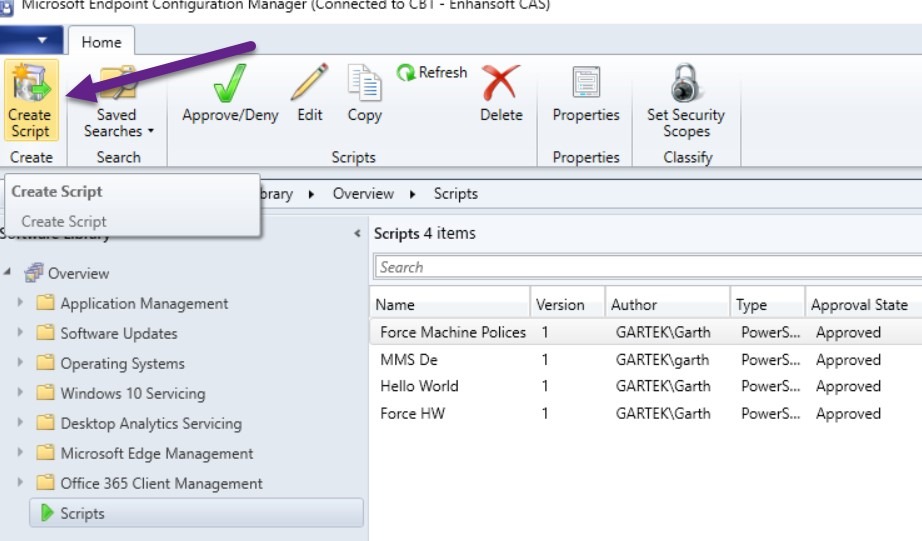Click the Desktop Analytics Servicing folder icon
Screen dimensions: 922x541
click(x=45, y=423)
